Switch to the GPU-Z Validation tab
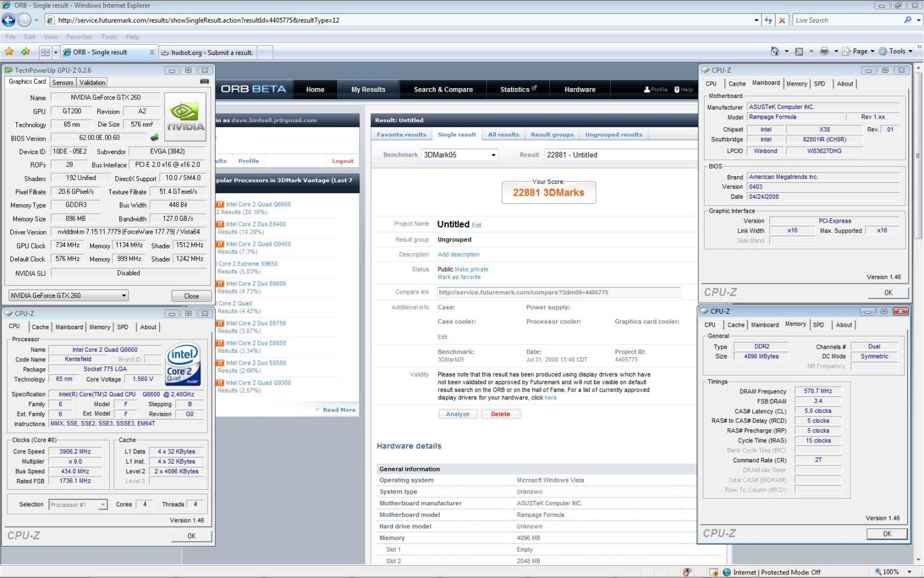924x578 pixels. point(92,82)
